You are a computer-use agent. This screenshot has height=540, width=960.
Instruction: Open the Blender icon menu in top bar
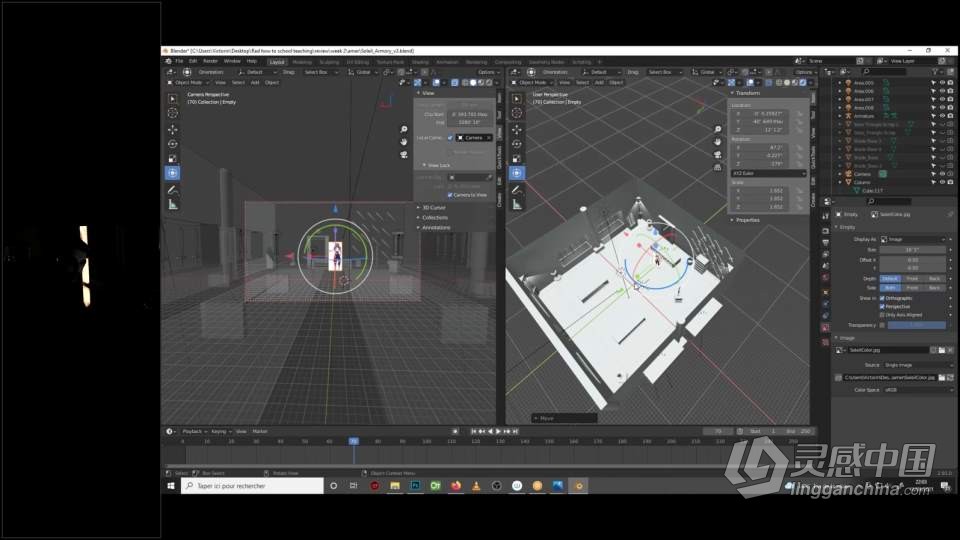[x=168, y=61]
